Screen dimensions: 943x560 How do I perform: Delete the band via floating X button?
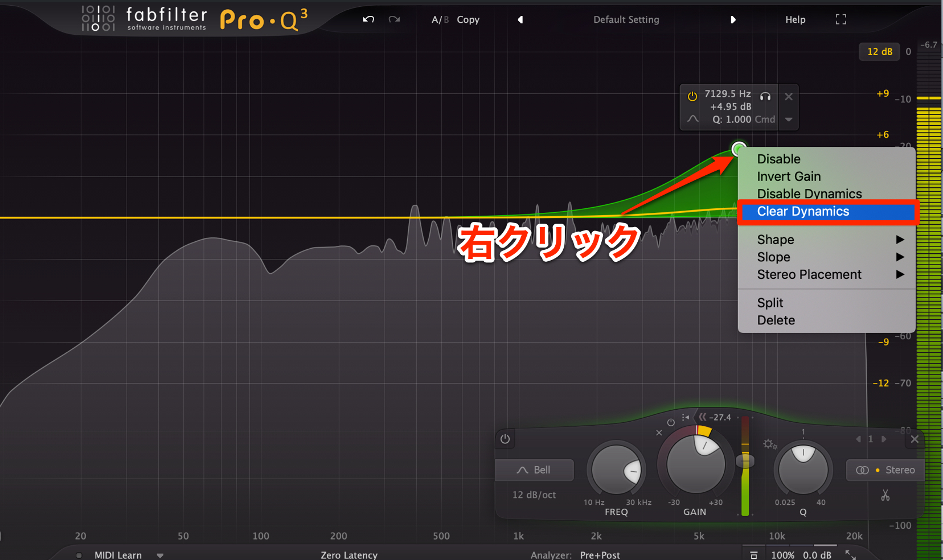tap(789, 97)
